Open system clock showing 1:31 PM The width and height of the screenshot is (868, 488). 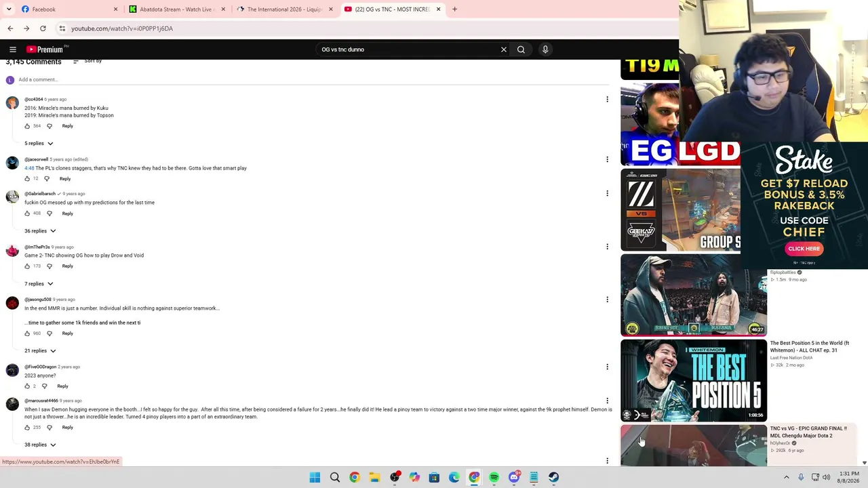(x=849, y=477)
